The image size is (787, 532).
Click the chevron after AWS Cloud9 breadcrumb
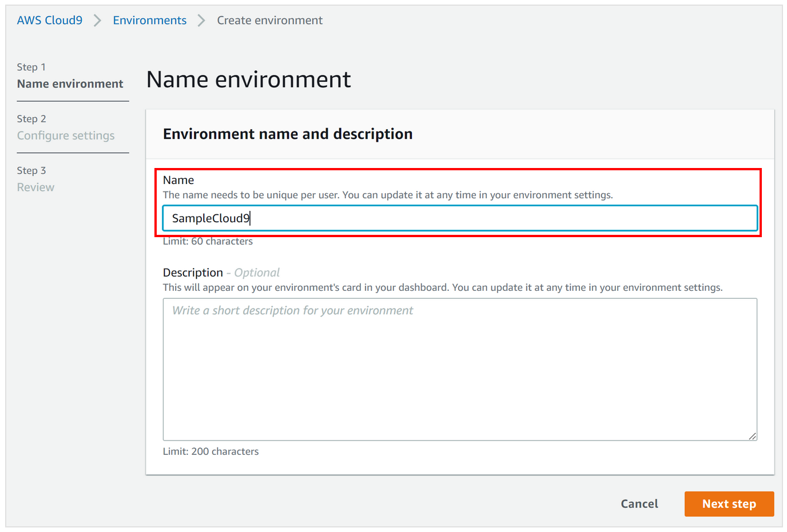(97, 21)
